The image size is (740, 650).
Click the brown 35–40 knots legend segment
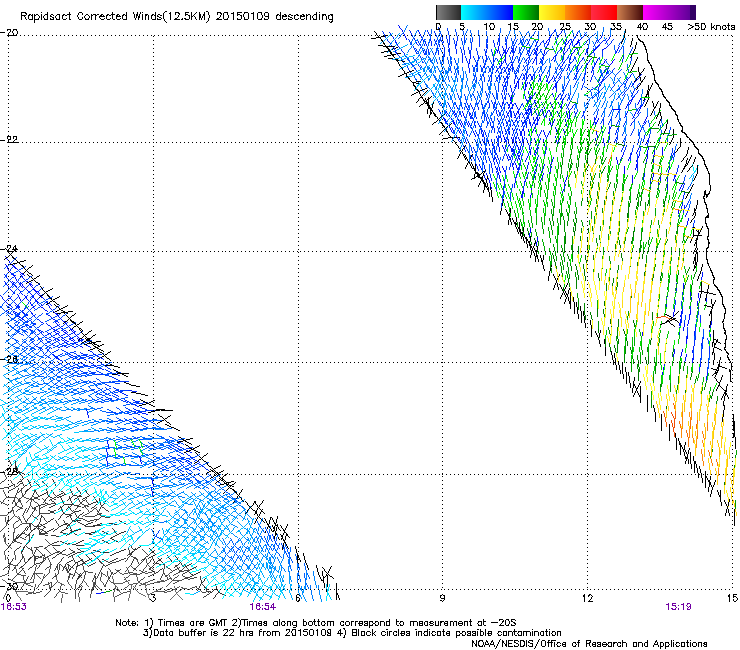tap(630, 12)
